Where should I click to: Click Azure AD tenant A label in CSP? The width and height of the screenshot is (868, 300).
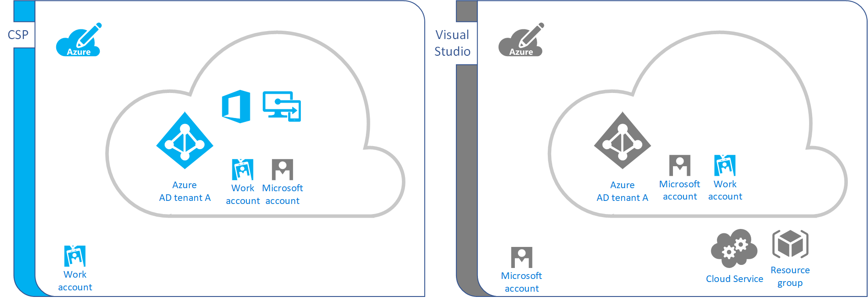pyautogui.click(x=184, y=192)
